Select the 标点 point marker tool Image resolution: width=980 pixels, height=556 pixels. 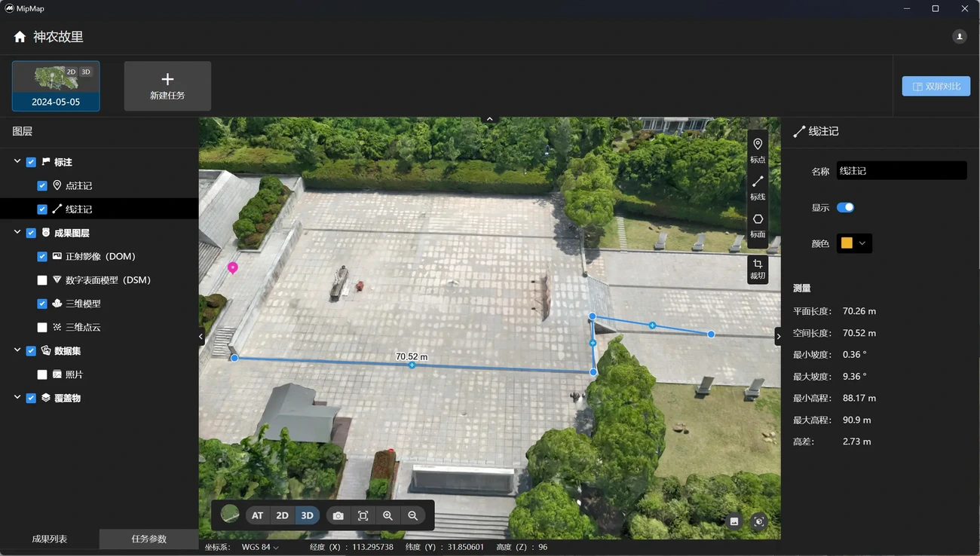(x=758, y=149)
